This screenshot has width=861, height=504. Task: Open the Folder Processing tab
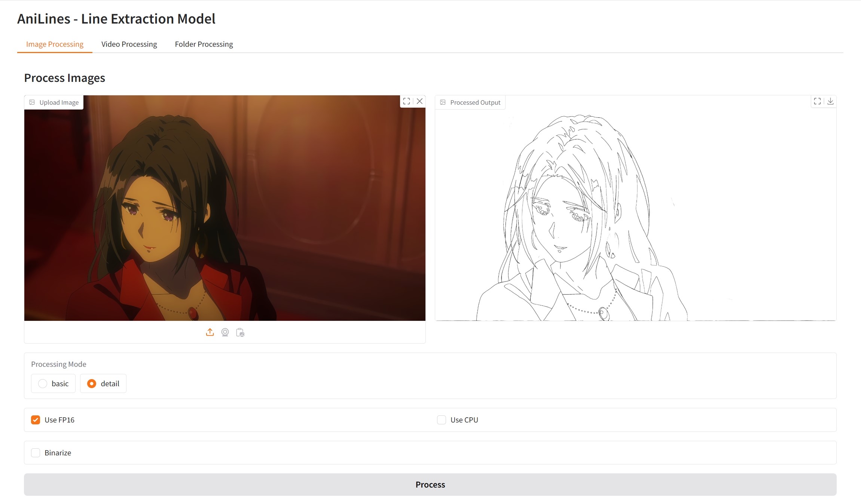(x=204, y=44)
